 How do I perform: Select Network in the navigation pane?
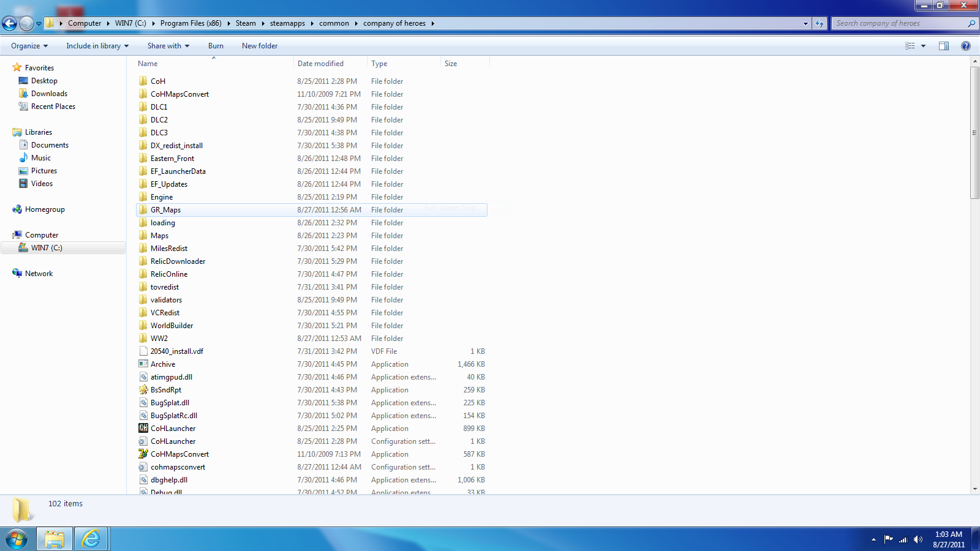pyautogui.click(x=39, y=274)
